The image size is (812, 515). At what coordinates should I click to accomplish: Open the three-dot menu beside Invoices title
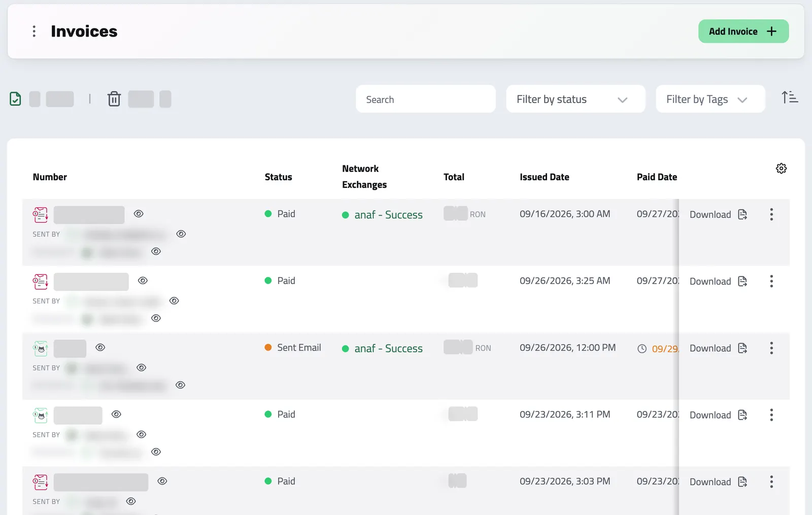click(34, 31)
